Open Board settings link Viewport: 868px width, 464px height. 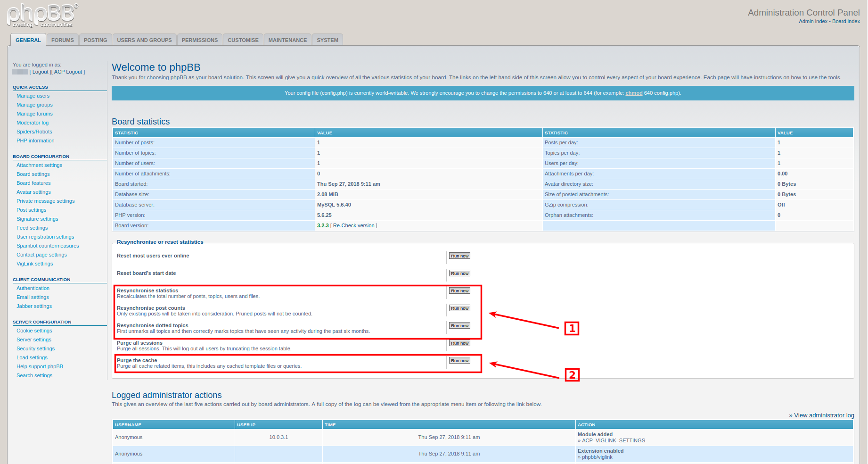tap(33, 174)
